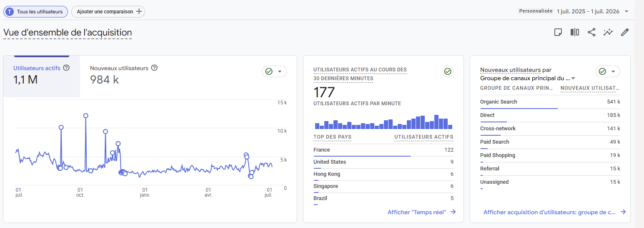This screenshot has width=644, height=228.
Task: Click Ajouter une comparaison button
Action: [x=108, y=12]
